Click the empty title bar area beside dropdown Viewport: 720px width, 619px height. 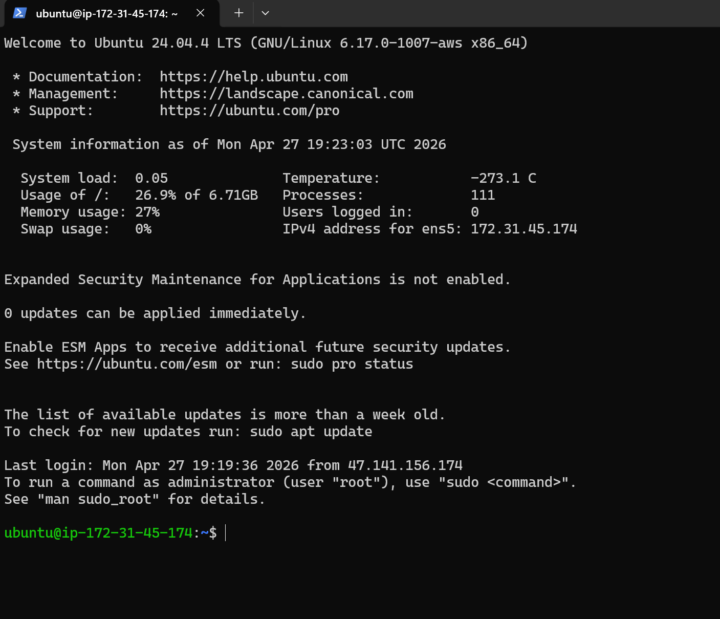tap(496, 13)
